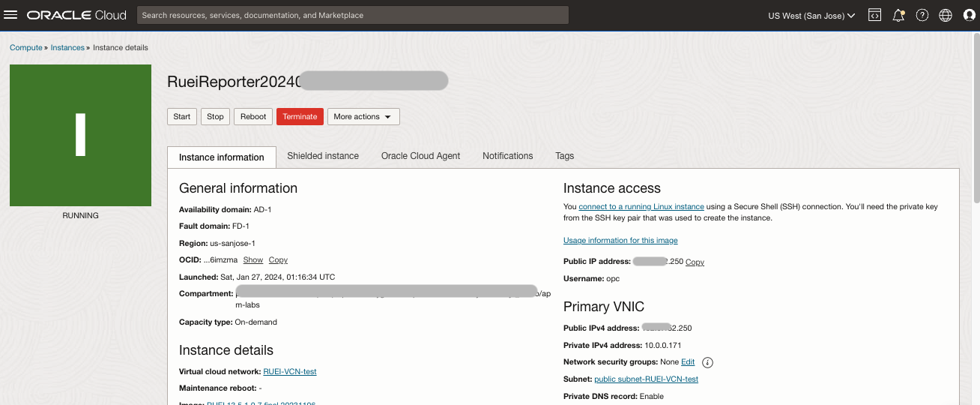This screenshot has width=980, height=405.
Task: Click the Oracle Cloud logo
Action: click(76, 15)
